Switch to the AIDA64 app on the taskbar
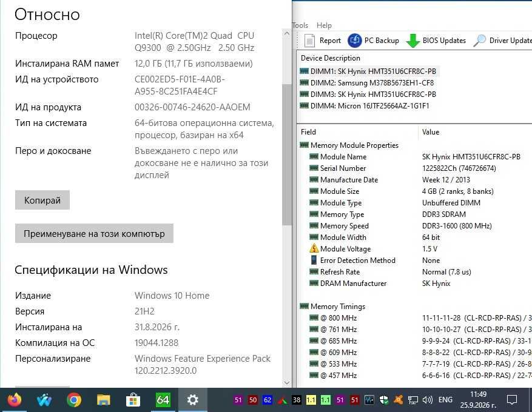The height and width of the screenshot is (412, 532). coord(163,400)
